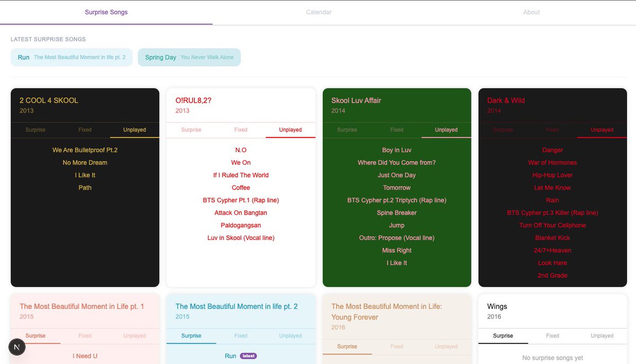The height and width of the screenshot is (364, 636).
Task: Click song 2nd Grade
Action: (553, 276)
